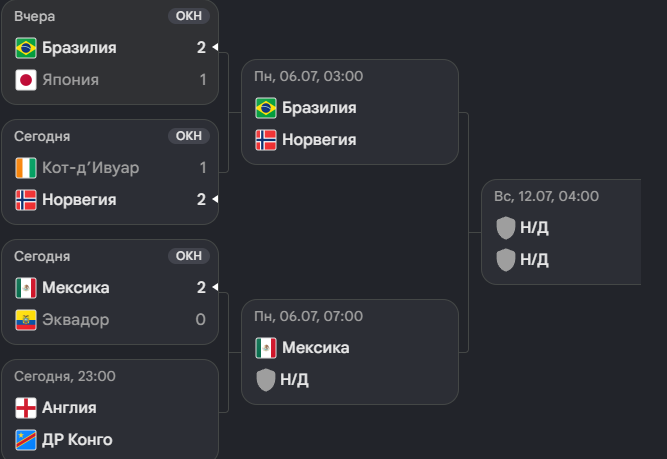Image resolution: width=667 pixels, height=459 pixels.
Task: Click Norway flag in the finished match
Action: pos(26,200)
